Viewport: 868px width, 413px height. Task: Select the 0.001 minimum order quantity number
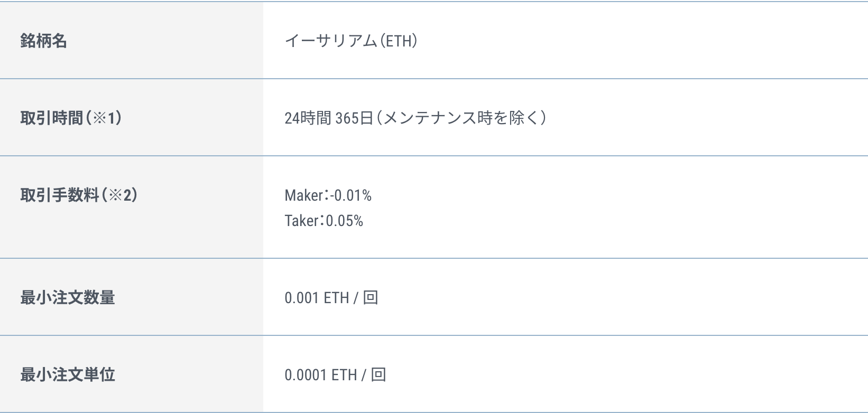301,298
